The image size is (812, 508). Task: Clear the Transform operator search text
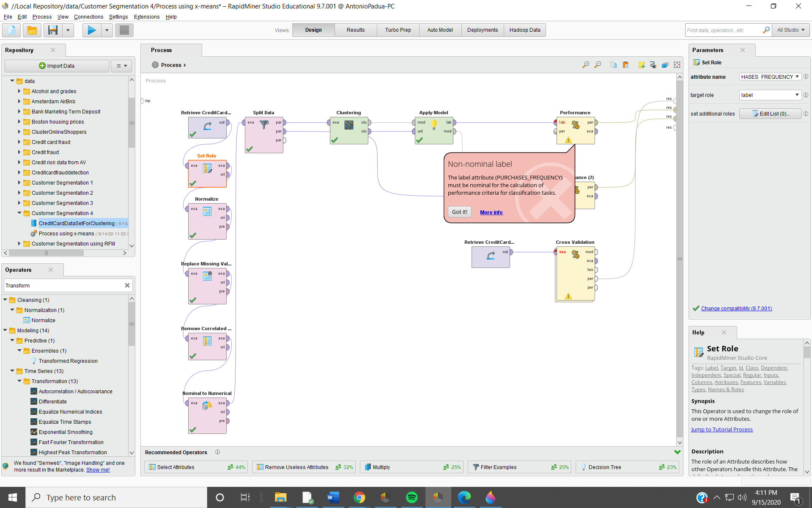[x=127, y=285]
